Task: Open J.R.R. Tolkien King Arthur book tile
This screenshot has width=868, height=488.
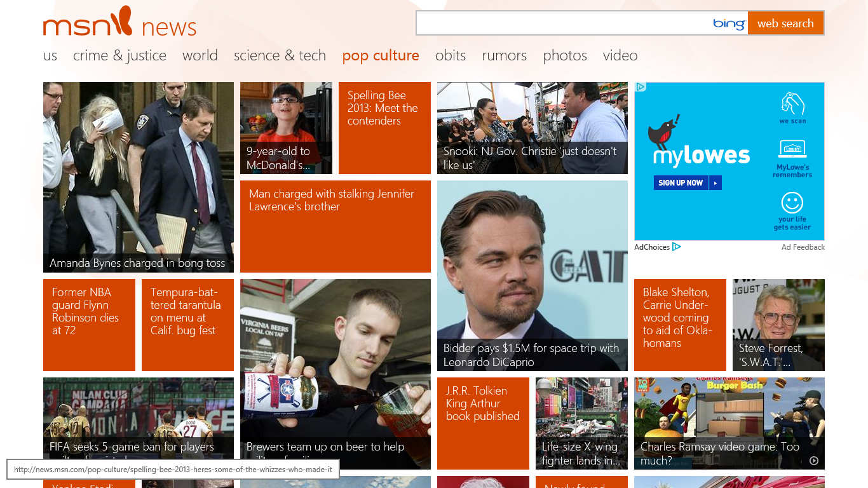Action: [x=482, y=423]
